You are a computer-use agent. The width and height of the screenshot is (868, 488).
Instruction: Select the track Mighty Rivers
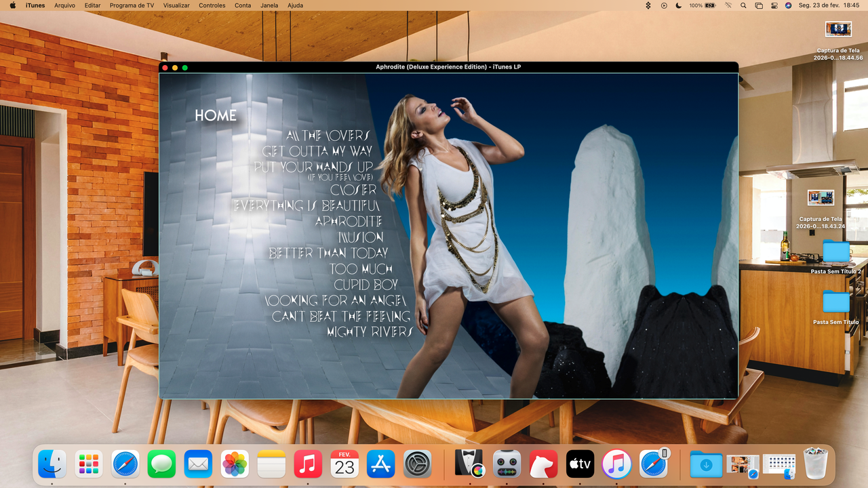(370, 332)
